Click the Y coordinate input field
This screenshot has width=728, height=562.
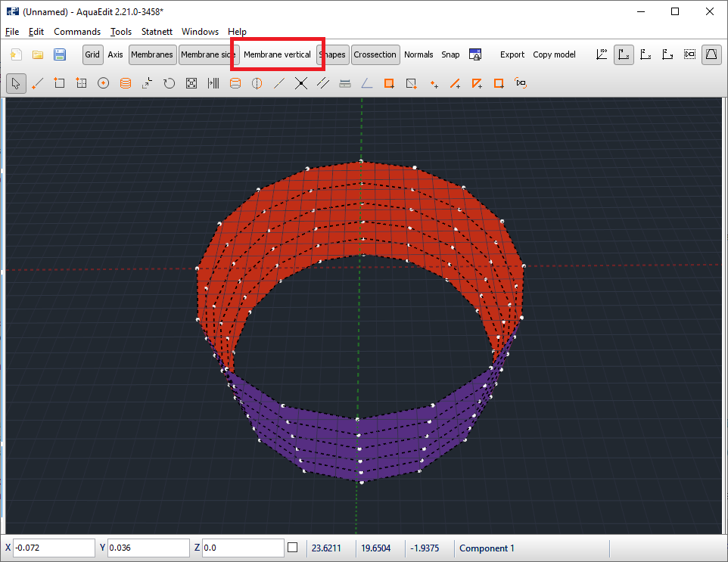[x=148, y=548]
